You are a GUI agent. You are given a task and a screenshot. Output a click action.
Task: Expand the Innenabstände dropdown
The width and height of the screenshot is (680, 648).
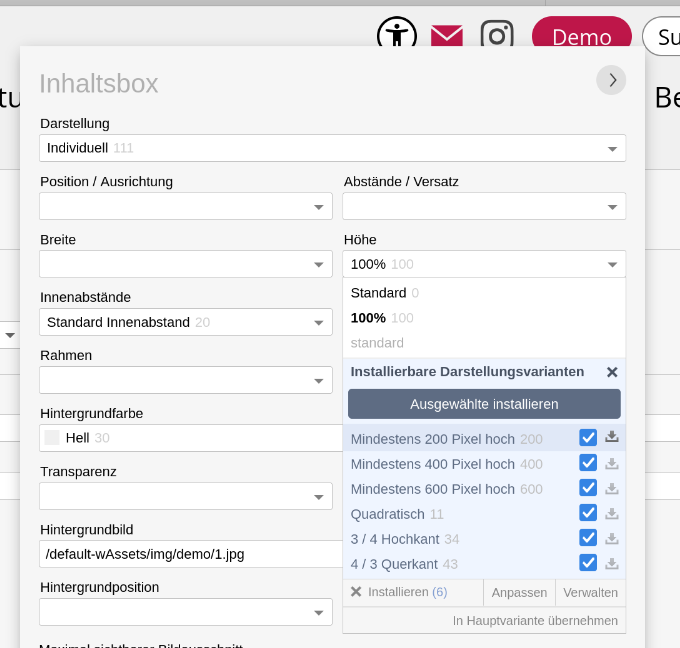click(186, 322)
